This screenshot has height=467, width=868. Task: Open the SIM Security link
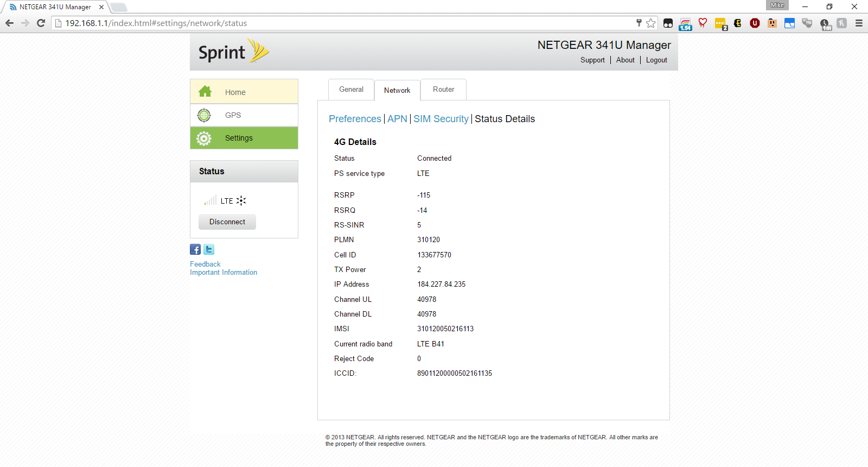click(441, 119)
